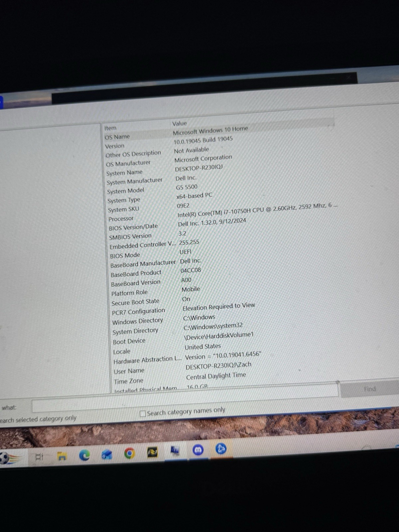Click the SMBIOS Version row
This screenshot has height=532, width=399.
pos(130,237)
